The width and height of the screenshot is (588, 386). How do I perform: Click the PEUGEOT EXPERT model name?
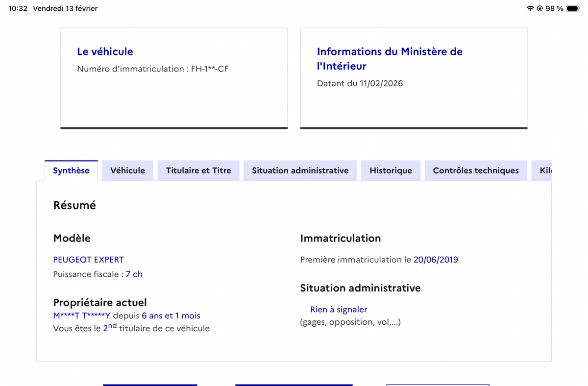[x=89, y=260]
